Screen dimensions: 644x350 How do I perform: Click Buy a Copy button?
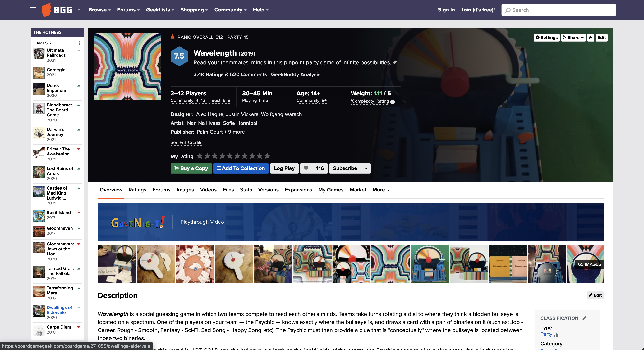[191, 168]
